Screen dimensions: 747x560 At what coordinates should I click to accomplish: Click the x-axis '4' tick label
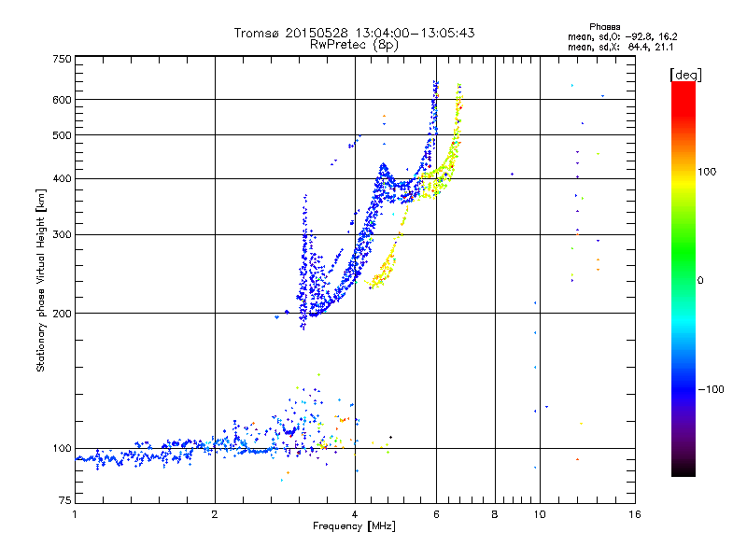coord(355,514)
